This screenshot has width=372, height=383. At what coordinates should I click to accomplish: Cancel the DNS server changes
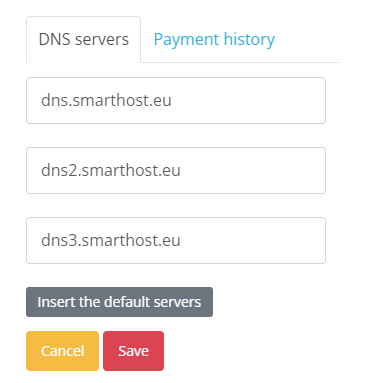[x=63, y=351]
